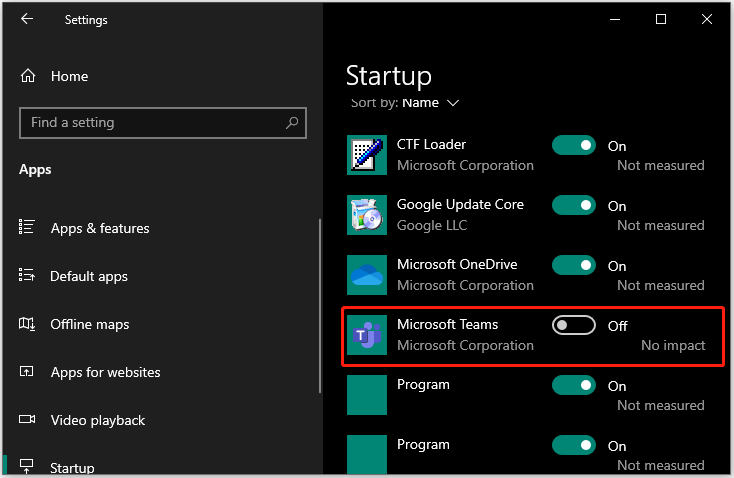
Task: Turn off Microsoft OneDrive startup toggle
Action: [x=573, y=265]
